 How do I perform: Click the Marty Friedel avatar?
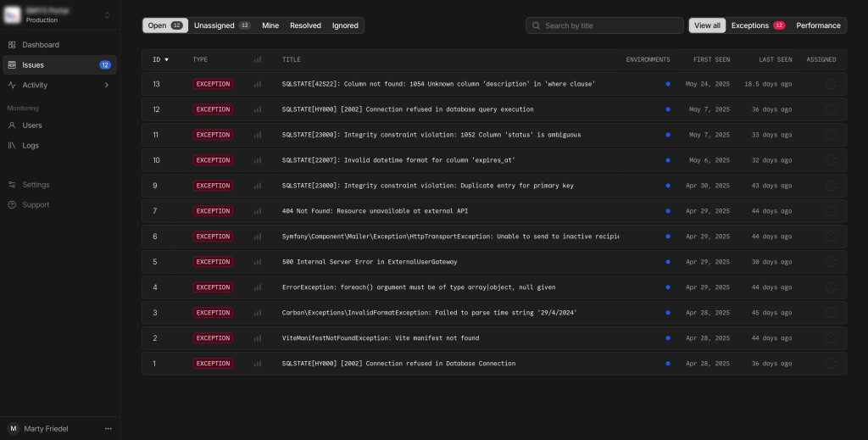point(14,428)
